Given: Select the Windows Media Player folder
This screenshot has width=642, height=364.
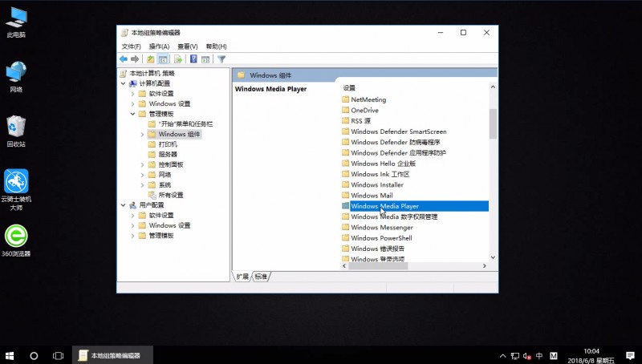Looking at the screenshot, I should [415, 206].
